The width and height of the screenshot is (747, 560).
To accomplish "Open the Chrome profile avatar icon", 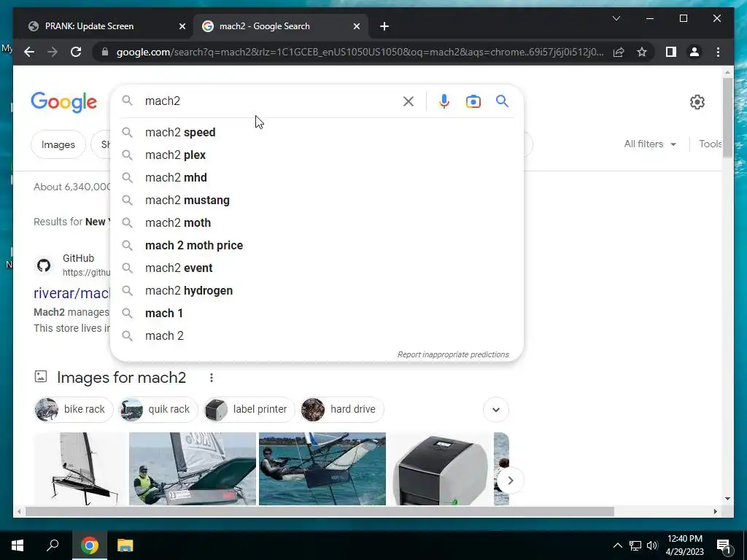I will tap(694, 52).
